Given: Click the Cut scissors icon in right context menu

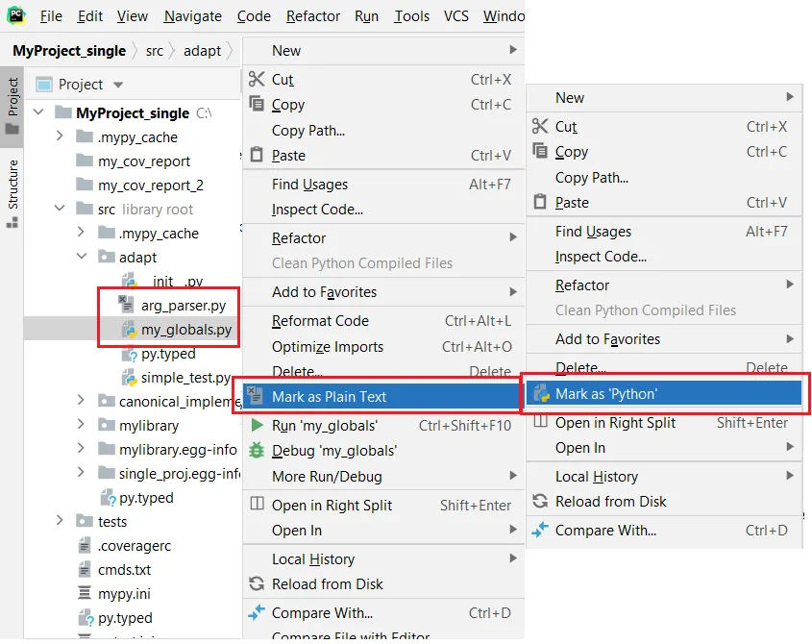Looking at the screenshot, I should pos(540,126).
